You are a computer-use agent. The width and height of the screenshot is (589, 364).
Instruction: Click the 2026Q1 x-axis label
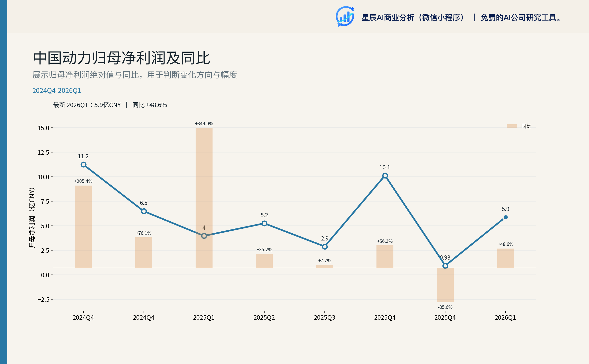505,318
